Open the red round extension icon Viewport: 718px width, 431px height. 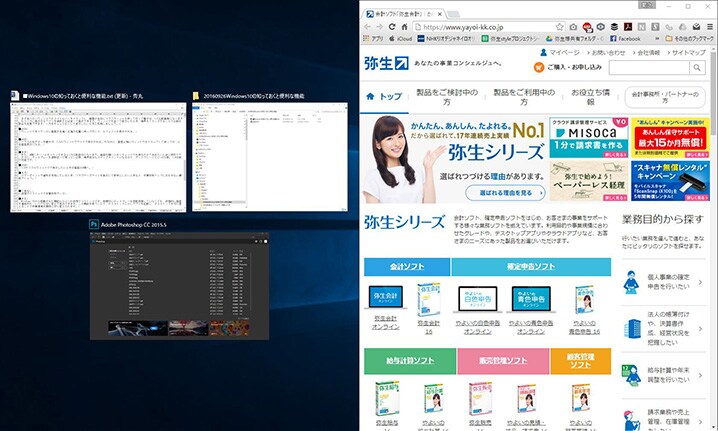[x=587, y=27]
